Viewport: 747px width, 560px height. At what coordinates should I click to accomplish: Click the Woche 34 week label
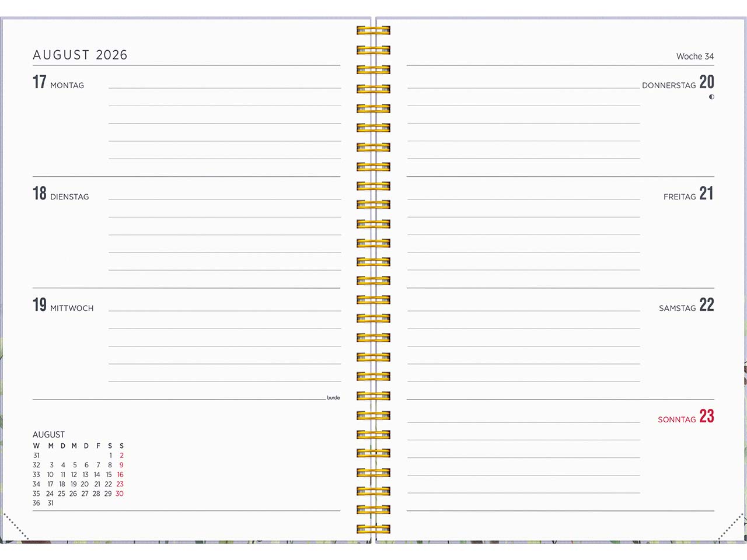pyautogui.click(x=694, y=57)
